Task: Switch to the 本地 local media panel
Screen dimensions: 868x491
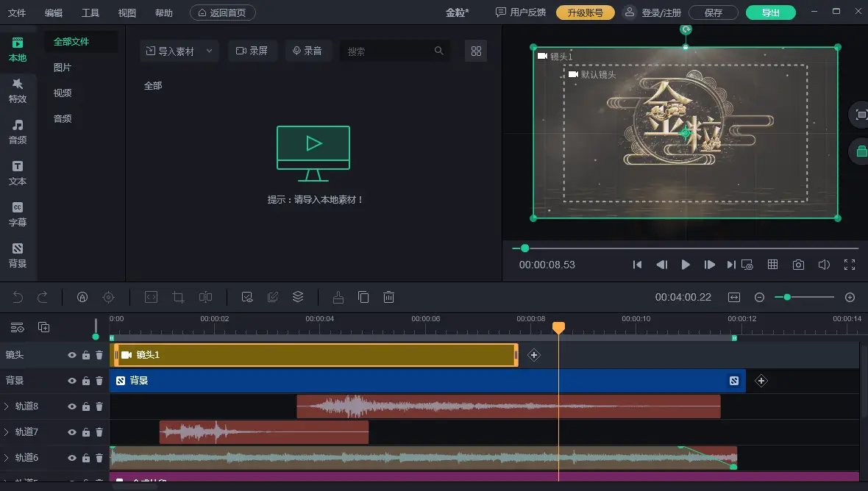Action: tap(18, 50)
